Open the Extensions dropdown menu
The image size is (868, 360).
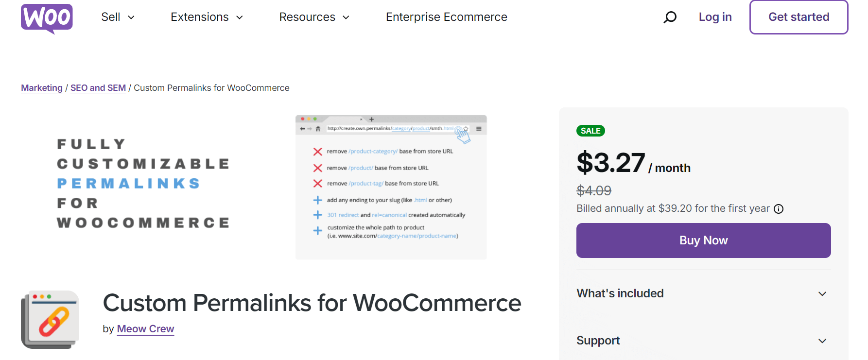[207, 17]
